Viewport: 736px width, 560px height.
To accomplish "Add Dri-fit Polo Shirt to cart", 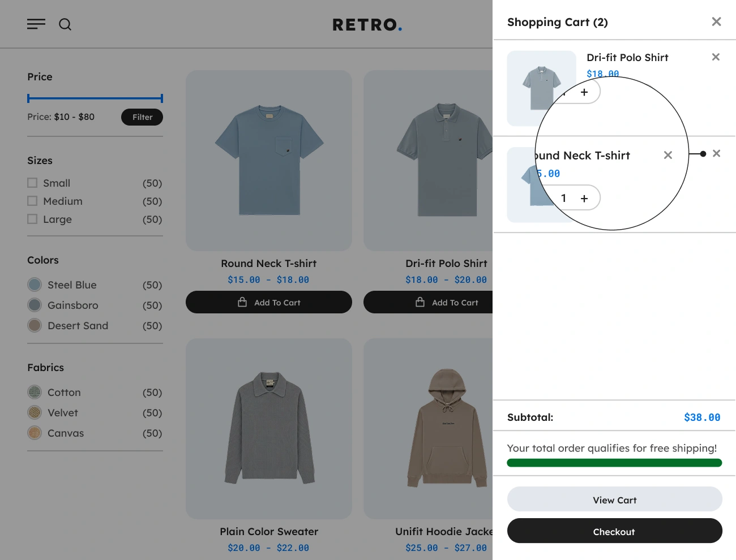I will click(428, 302).
